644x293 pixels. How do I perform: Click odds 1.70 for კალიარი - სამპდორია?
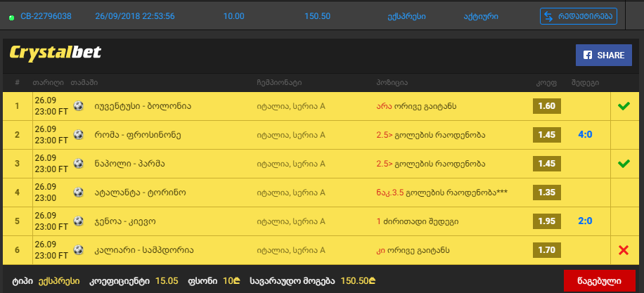(x=547, y=250)
